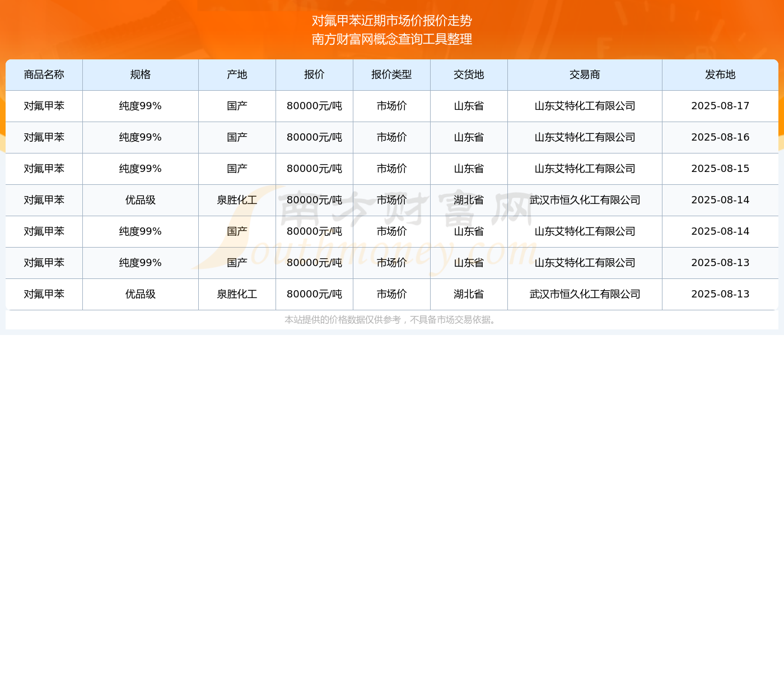The image size is (784, 675).
Task: Click the footer disclaimer text 本站提供的价格数据仅供参考
Action: click(391, 320)
